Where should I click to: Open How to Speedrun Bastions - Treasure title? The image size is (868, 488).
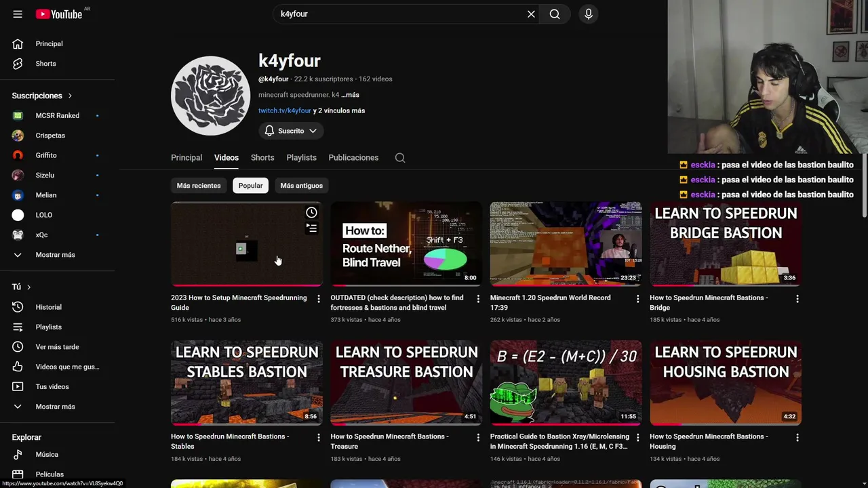coord(389,441)
